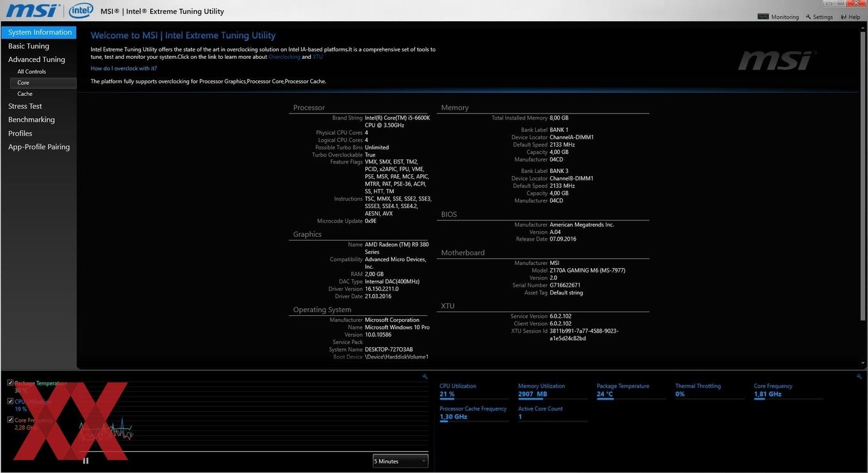This screenshot has height=473, width=868.
Task: Click the Processor section heading
Action: tap(309, 108)
